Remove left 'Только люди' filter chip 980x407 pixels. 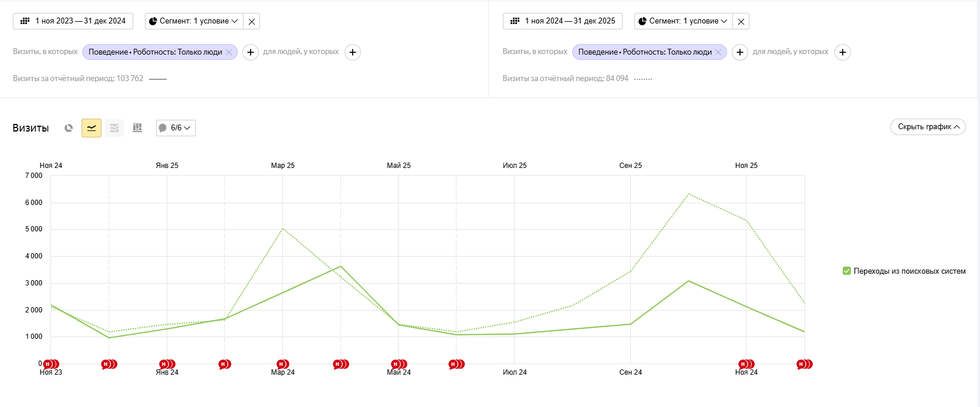[229, 52]
